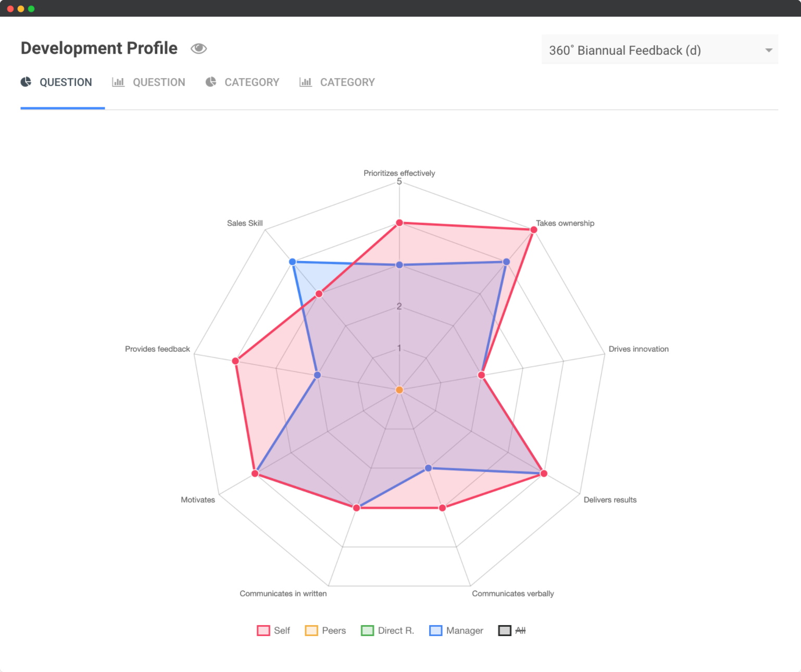Viewport: 801px width, 672px height.
Task: Click the bar chart icon on second Category tab
Action: pyautogui.click(x=306, y=82)
